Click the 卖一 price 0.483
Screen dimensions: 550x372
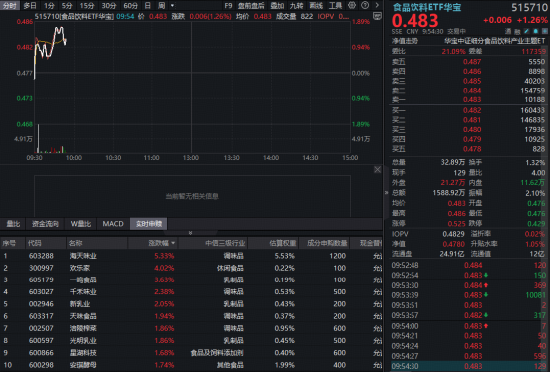click(x=472, y=100)
